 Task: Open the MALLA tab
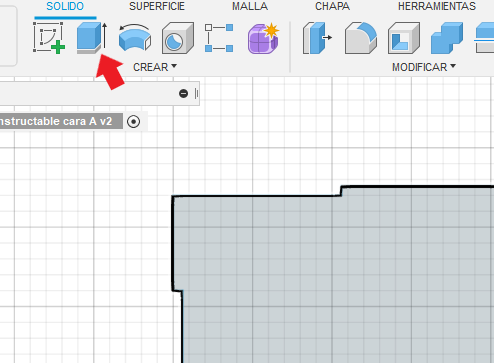[x=250, y=6]
